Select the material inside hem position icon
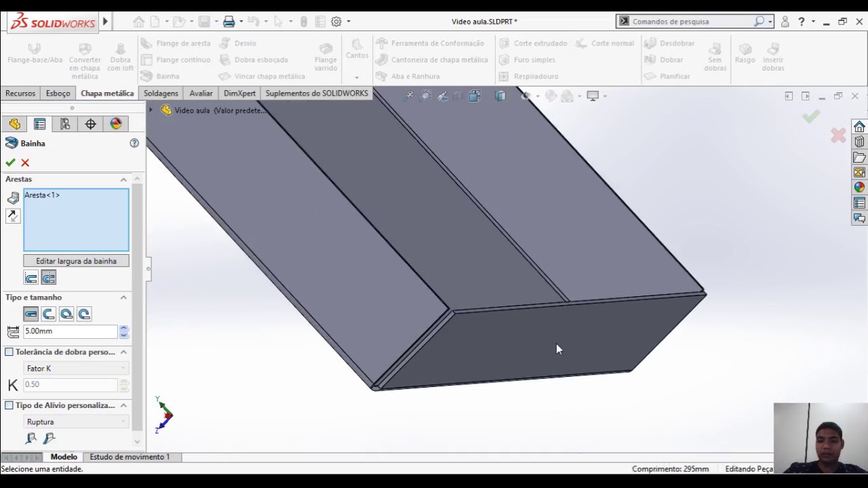This screenshot has height=488, width=868. 31,278
